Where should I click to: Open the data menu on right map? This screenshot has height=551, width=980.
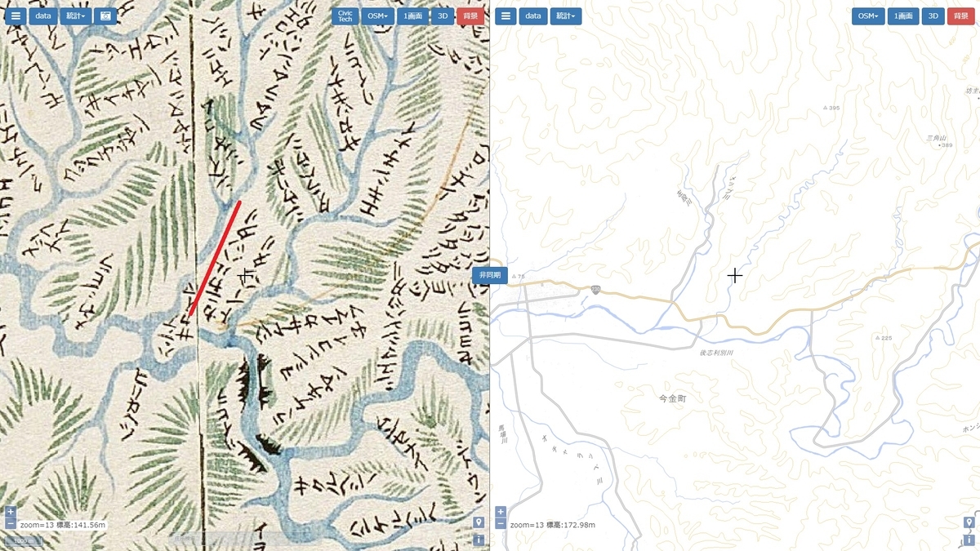pos(533,16)
